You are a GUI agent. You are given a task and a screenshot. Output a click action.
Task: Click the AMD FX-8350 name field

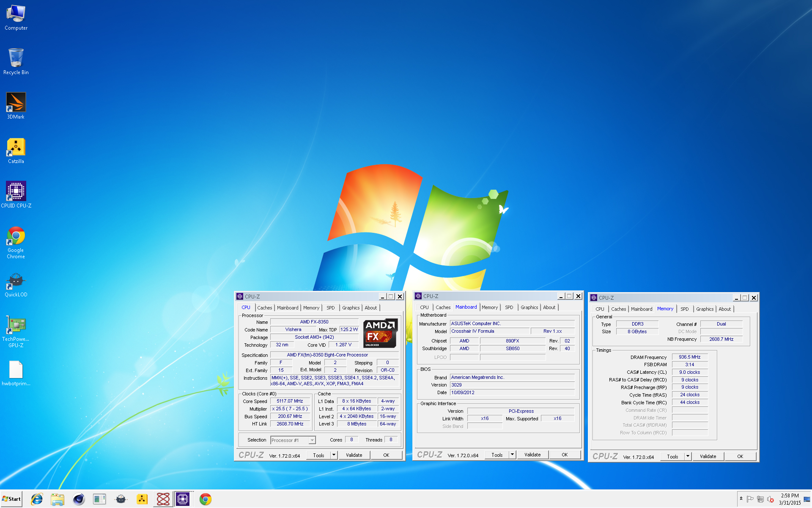314,322
